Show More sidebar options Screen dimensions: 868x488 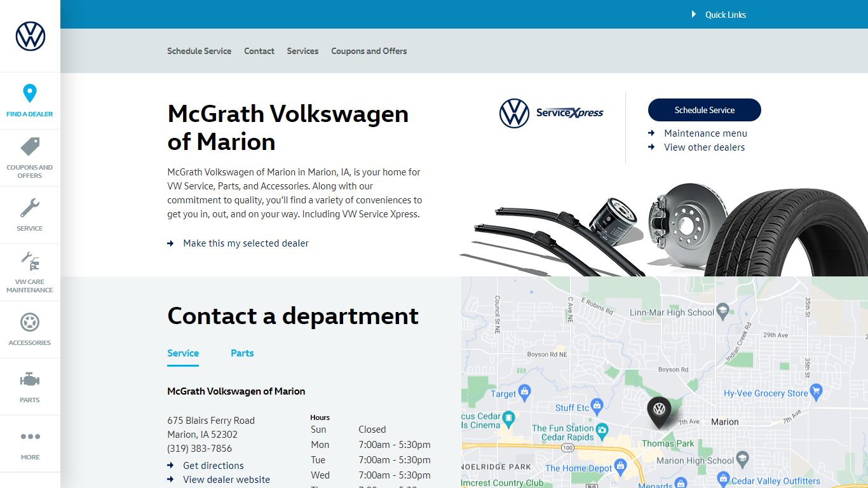(30, 437)
